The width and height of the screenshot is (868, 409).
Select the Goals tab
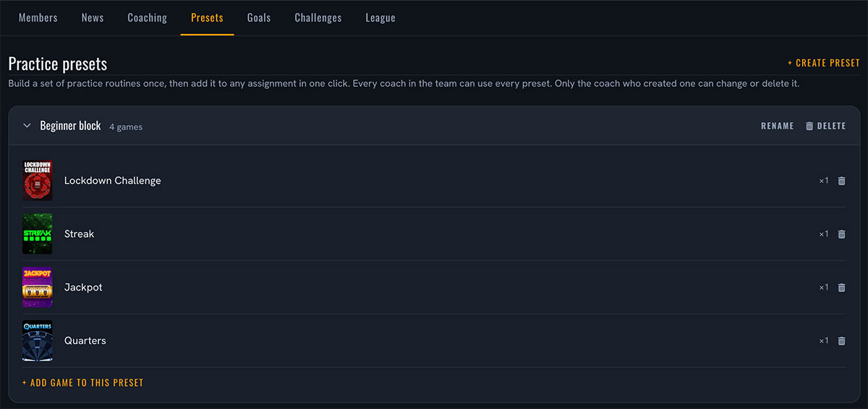pyautogui.click(x=259, y=17)
